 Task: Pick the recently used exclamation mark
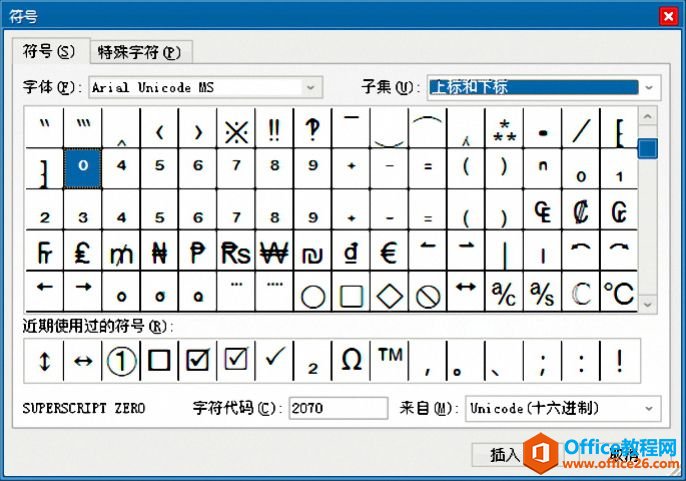coord(619,361)
